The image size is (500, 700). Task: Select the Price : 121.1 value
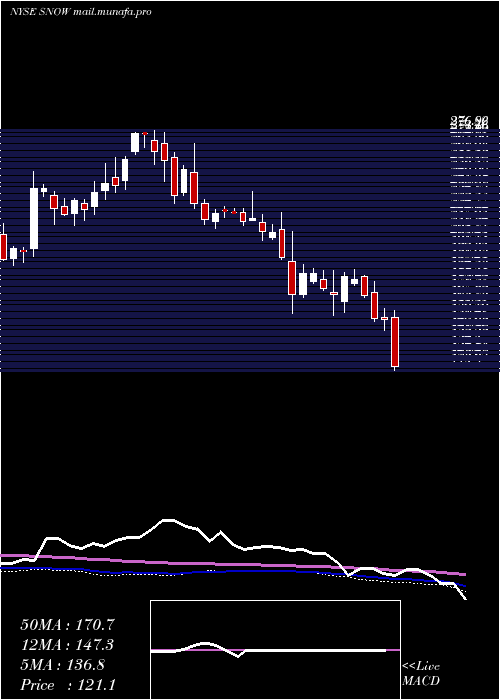(68, 685)
